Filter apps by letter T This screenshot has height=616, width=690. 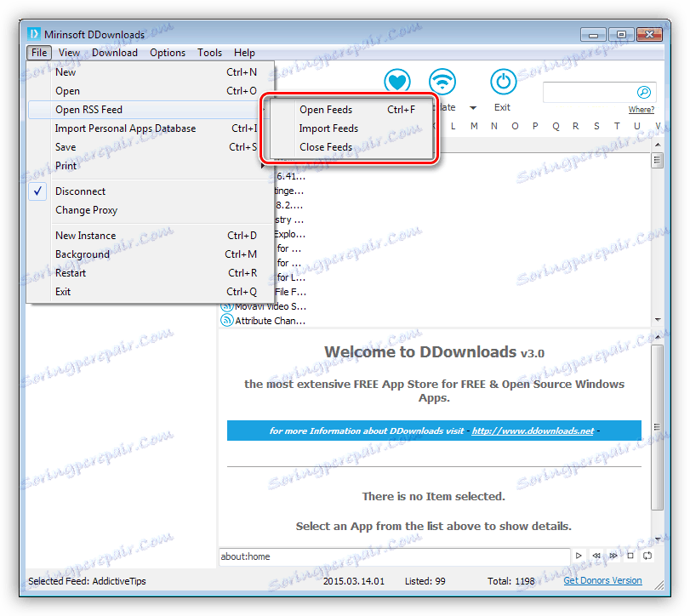point(617,126)
